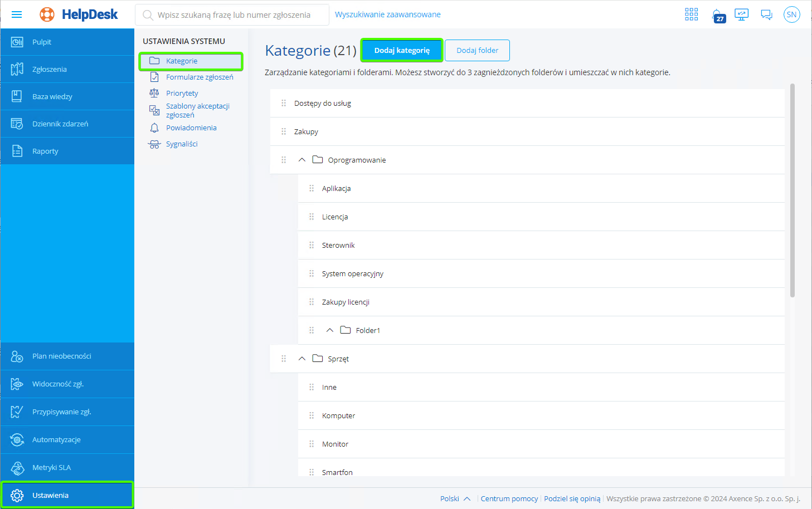
Task: Click the remote desktop monitor icon
Action: point(741,14)
